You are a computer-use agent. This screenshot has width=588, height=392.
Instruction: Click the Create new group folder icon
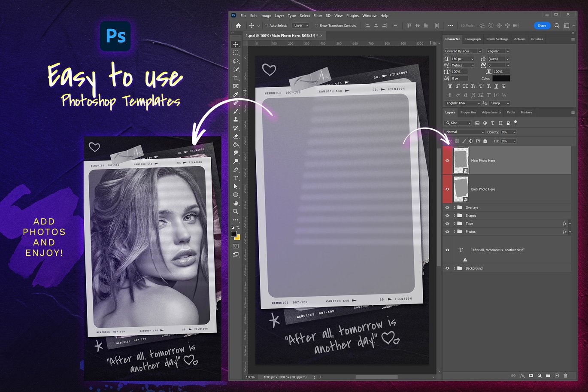pyautogui.click(x=548, y=376)
